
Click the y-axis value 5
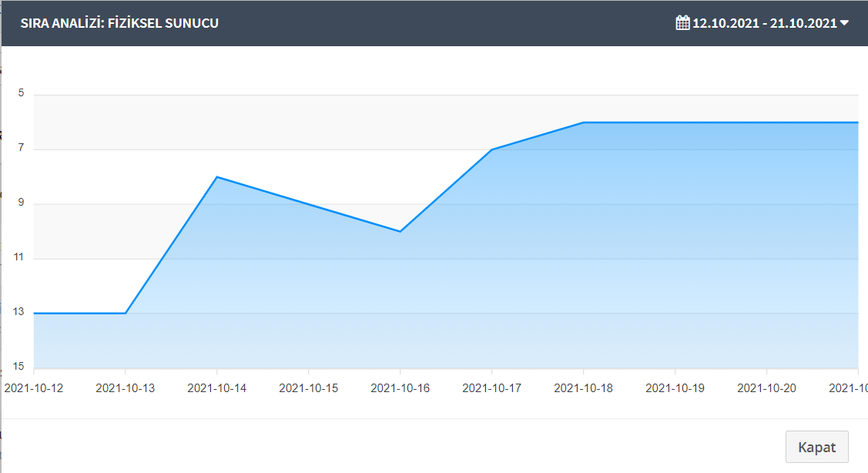click(x=21, y=93)
